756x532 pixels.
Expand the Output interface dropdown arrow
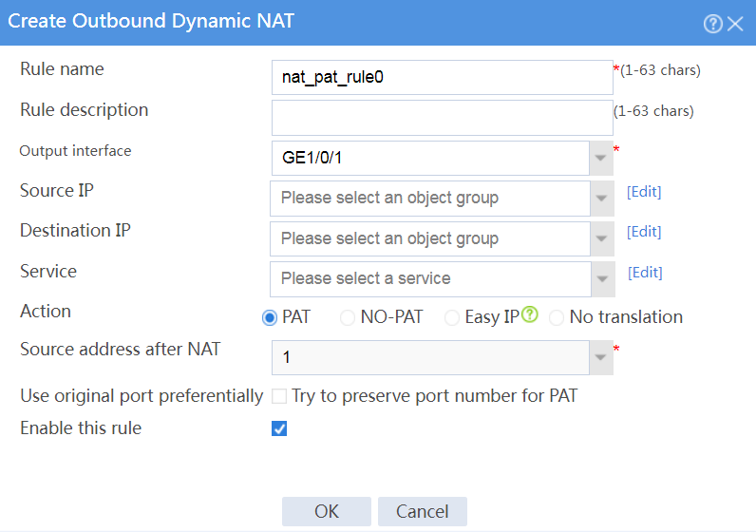coord(601,158)
